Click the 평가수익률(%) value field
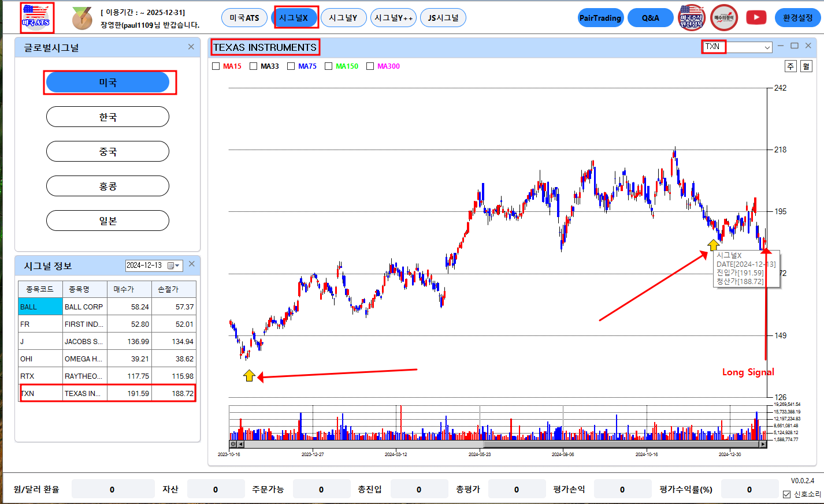The image size is (824, 504). click(749, 489)
